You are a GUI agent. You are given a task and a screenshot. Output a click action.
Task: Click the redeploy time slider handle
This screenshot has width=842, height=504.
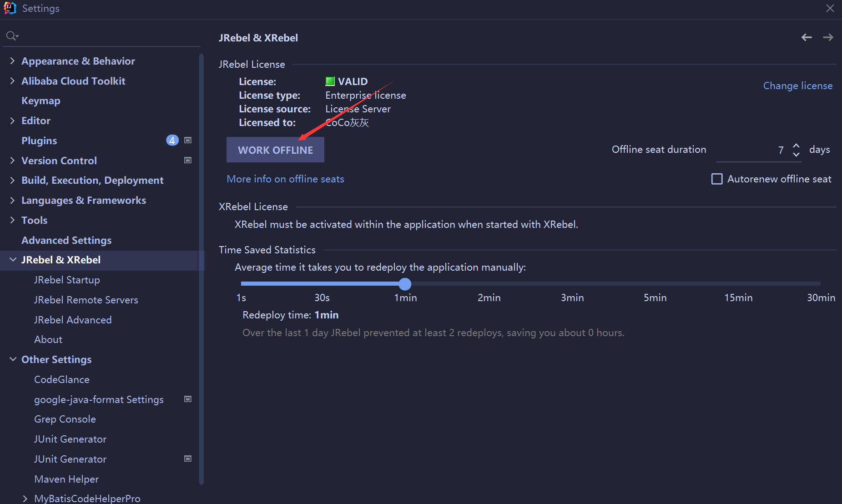(x=405, y=284)
